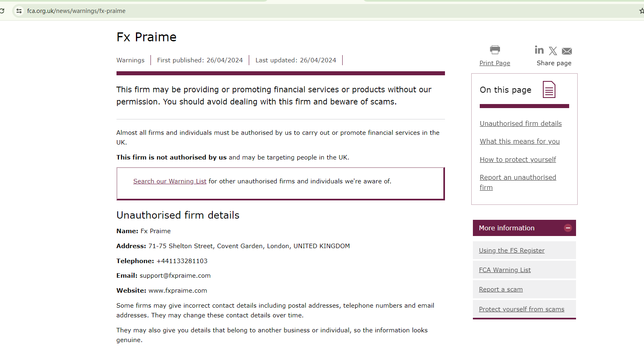Share page on LinkedIn
Screen dimensions: 644x353
click(539, 50)
